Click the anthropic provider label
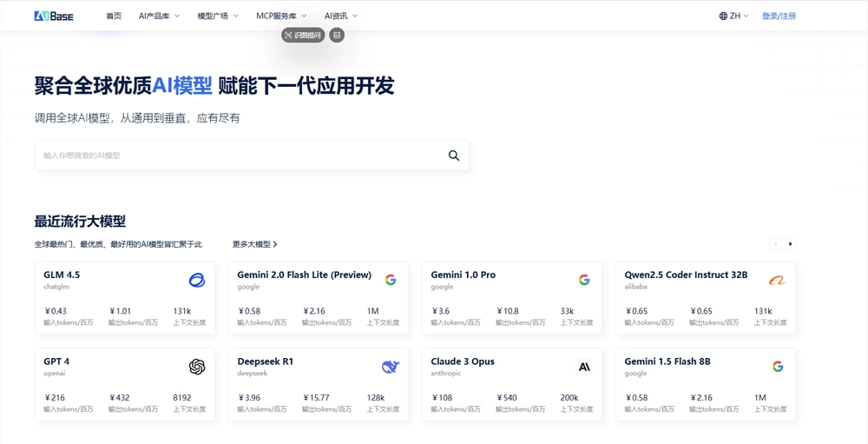Viewport: 868px width, 444px height. point(445,373)
